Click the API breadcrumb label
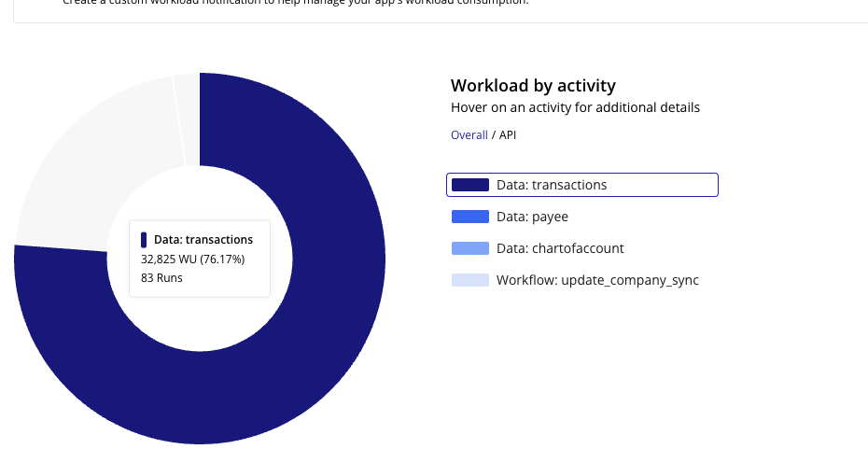868x463 pixels. (508, 135)
